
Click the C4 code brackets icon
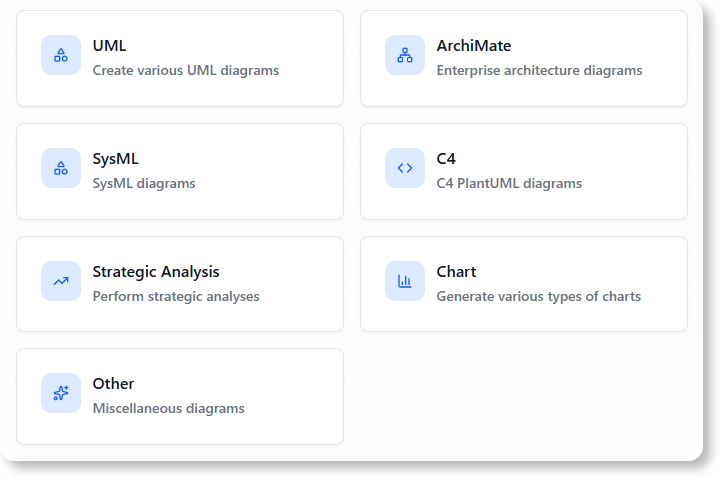coord(405,168)
